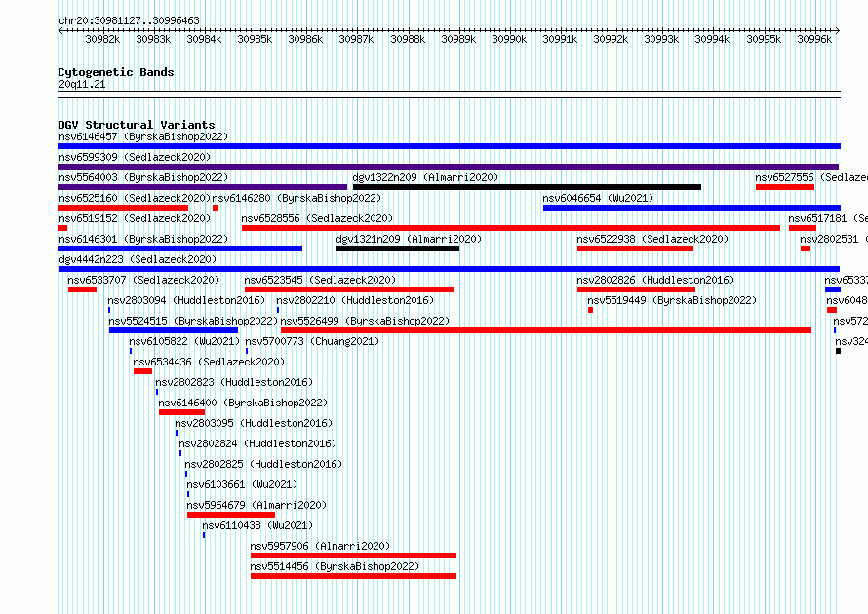Click nsv6528556 (Sedlazeck2020) label
Screen dimensions: 868x614
point(317,218)
